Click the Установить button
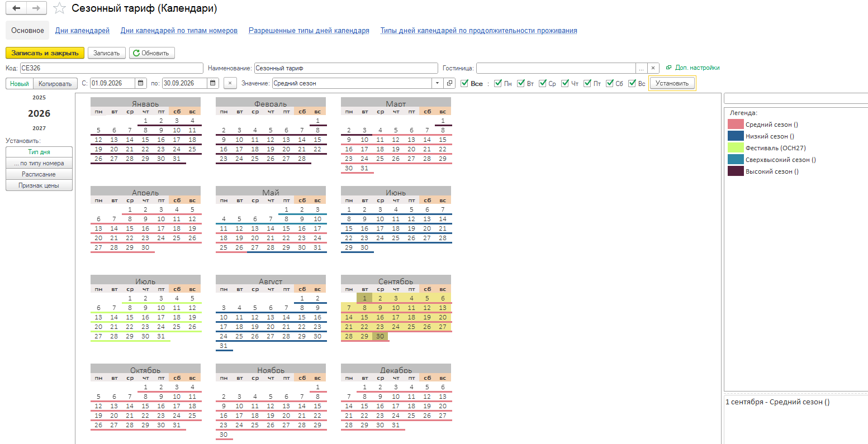The height and width of the screenshot is (444, 868). pos(672,83)
